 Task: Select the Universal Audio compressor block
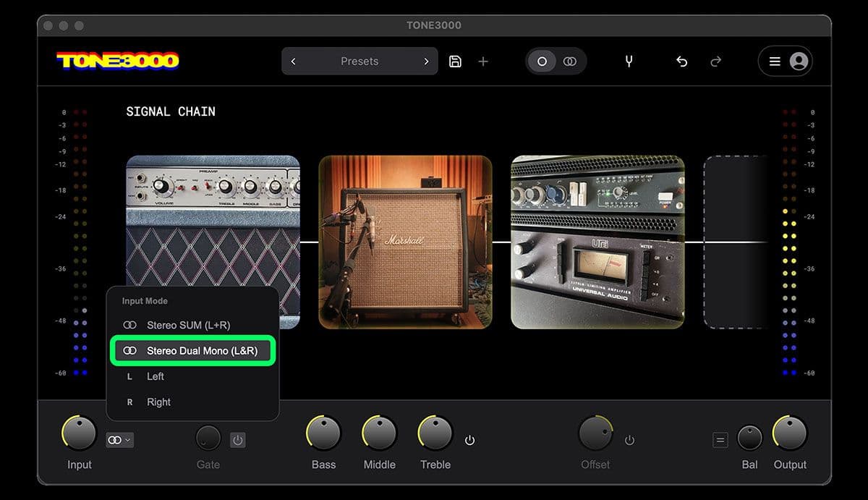click(597, 242)
